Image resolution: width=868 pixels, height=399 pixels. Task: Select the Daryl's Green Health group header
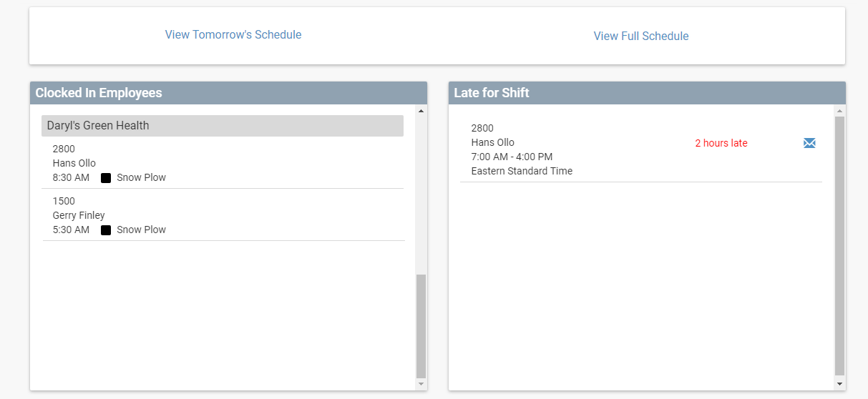[222, 126]
